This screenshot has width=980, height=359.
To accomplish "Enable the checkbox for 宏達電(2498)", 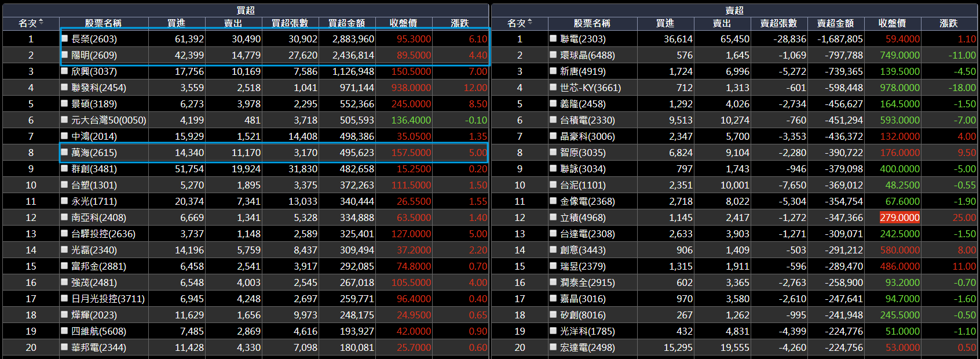I will tap(553, 347).
